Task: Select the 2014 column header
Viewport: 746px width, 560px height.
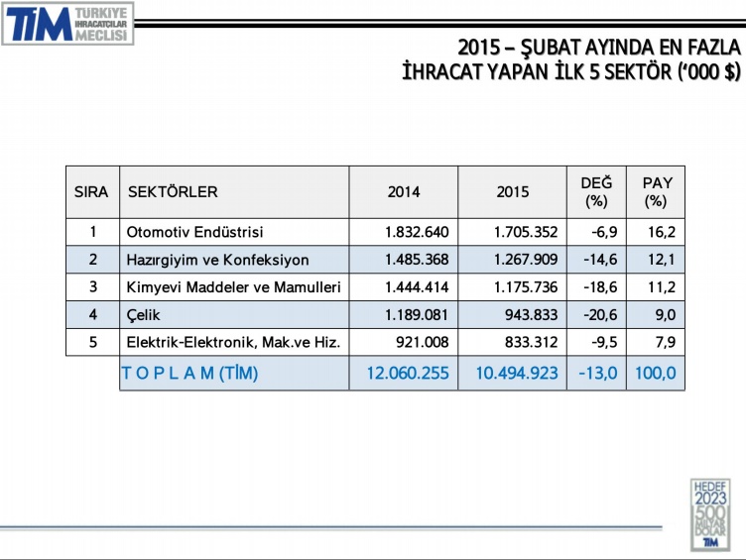Action: pyautogui.click(x=404, y=192)
